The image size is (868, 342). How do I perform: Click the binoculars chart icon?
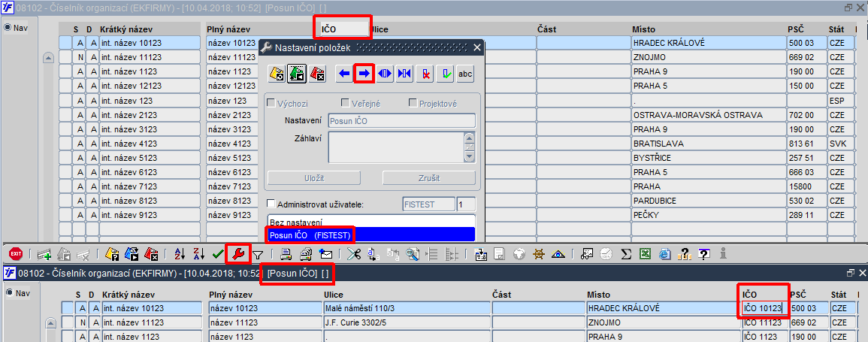click(x=587, y=254)
